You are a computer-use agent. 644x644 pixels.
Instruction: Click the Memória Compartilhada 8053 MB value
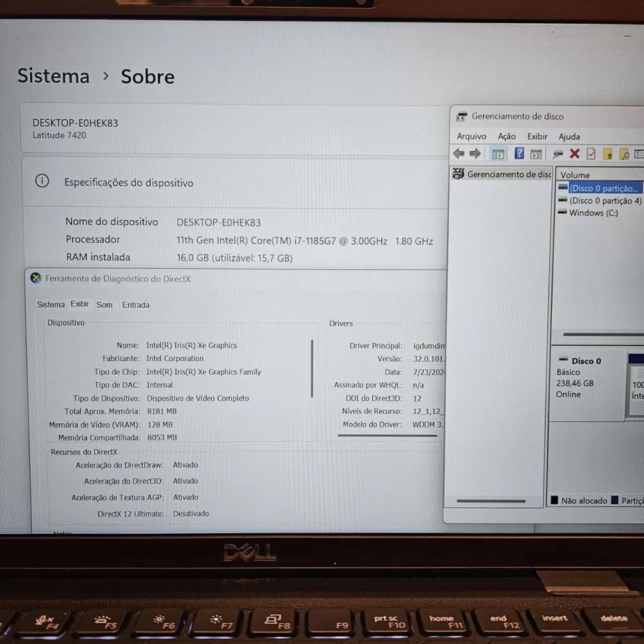(162, 437)
